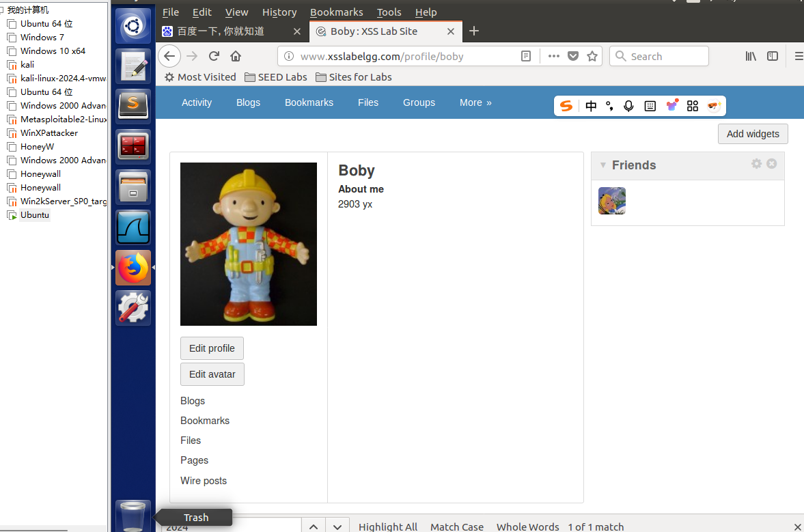This screenshot has width=804, height=532.
Task: Open the File menu
Action: click(171, 12)
